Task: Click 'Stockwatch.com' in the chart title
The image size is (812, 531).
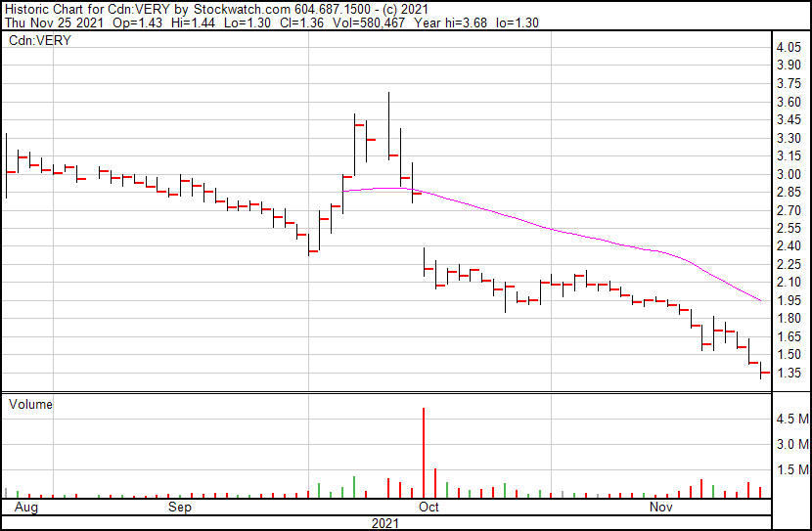Action: point(242,10)
